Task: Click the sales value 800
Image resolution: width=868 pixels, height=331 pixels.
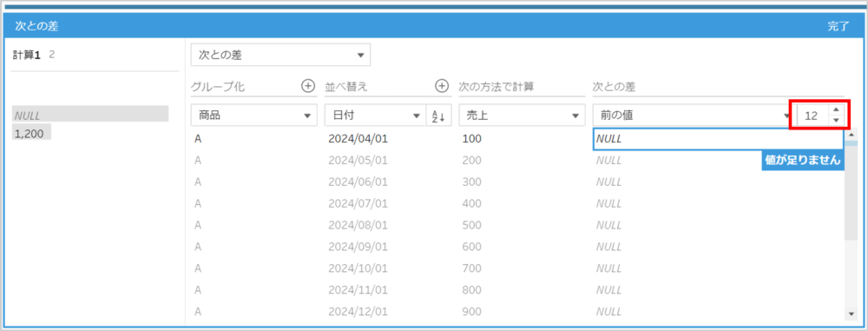Action: (472, 290)
